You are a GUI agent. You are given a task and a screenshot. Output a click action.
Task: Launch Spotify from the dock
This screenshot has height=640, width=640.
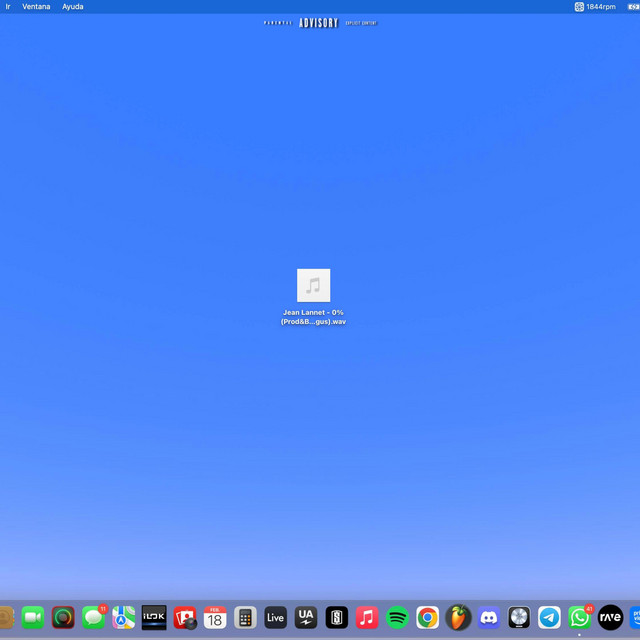click(397, 618)
